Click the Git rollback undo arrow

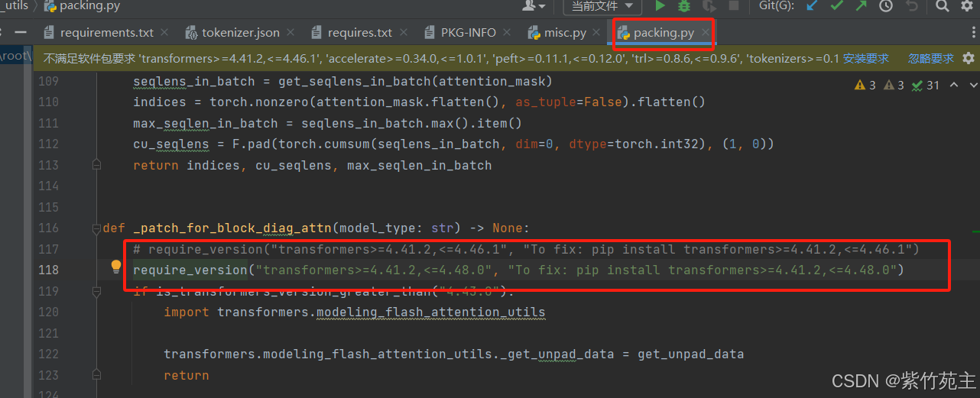point(911,6)
